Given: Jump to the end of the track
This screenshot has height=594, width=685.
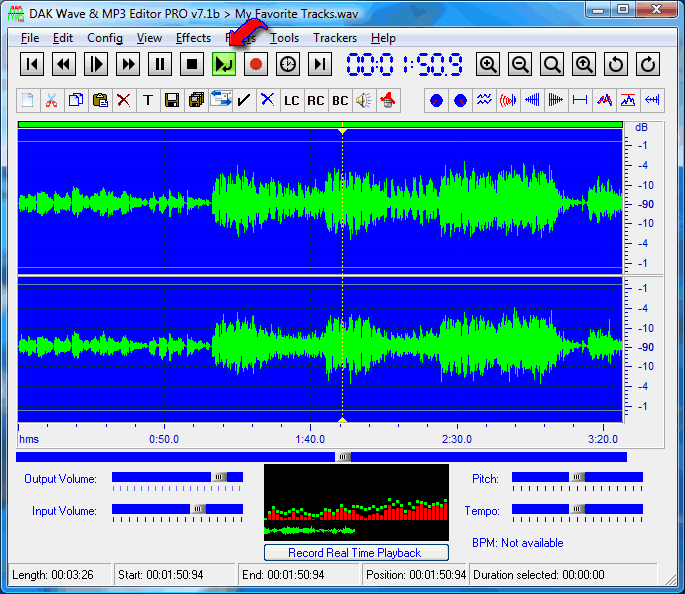Looking at the screenshot, I should pos(320,64).
